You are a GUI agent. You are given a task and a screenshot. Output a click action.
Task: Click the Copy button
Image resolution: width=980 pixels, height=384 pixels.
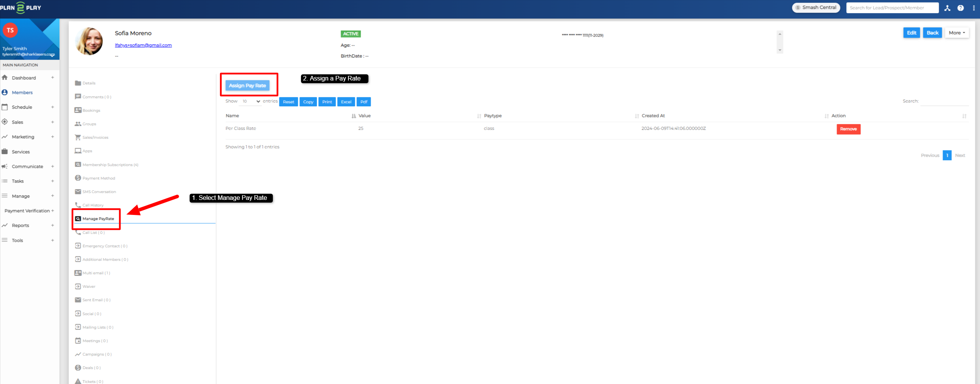308,102
